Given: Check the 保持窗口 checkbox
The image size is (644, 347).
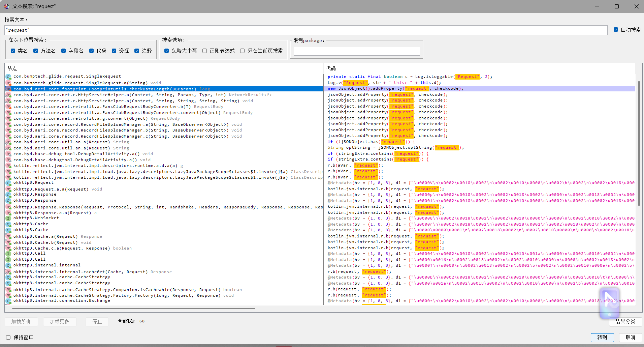Looking at the screenshot, I should tap(8, 337).
